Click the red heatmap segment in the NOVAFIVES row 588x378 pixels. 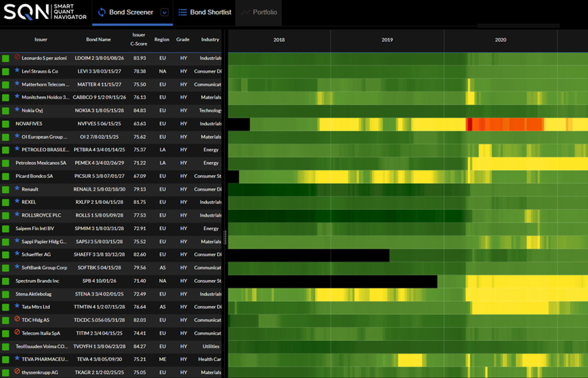(503, 124)
